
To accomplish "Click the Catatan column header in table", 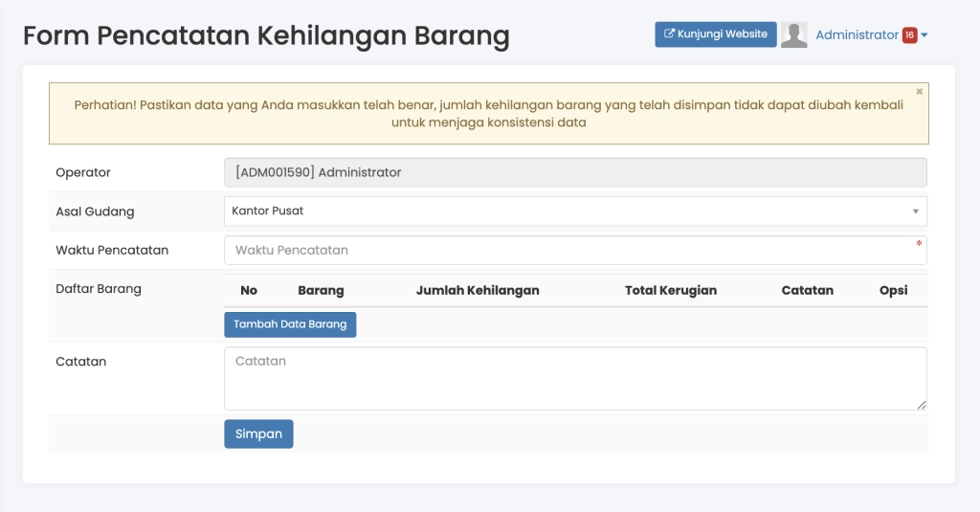I will pyautogui.click(x=807, y=291).
